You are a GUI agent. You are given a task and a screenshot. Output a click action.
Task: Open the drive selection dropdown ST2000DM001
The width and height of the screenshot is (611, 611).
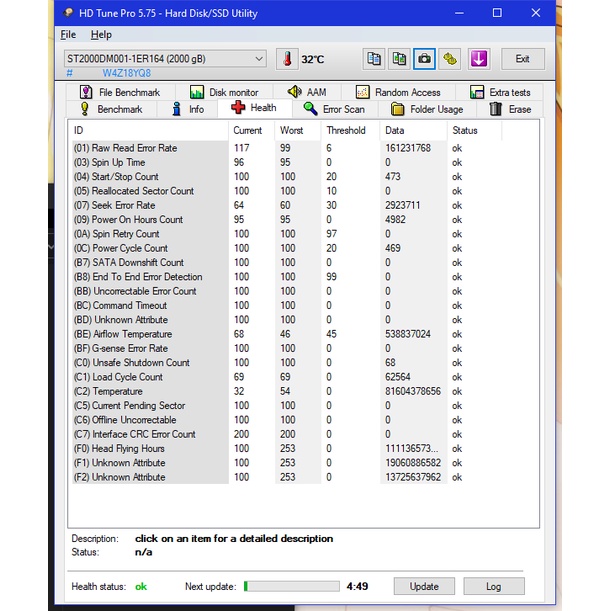(165, 59)
